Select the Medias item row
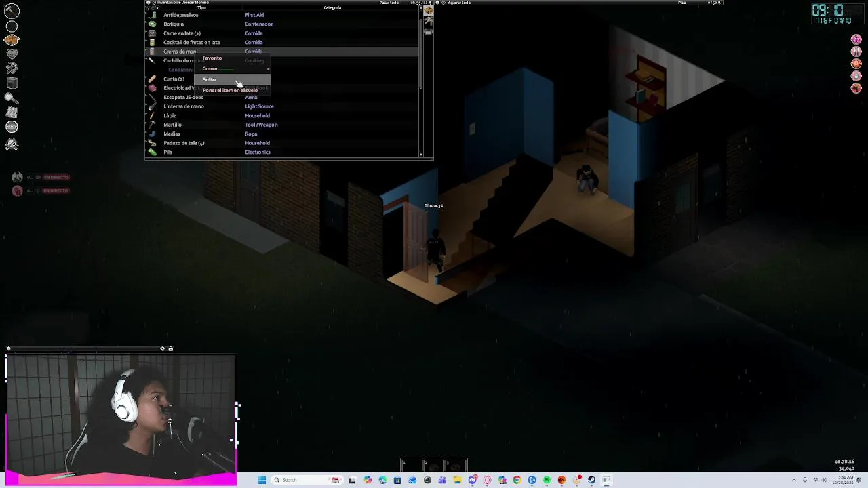 click(x=282, y=134)
